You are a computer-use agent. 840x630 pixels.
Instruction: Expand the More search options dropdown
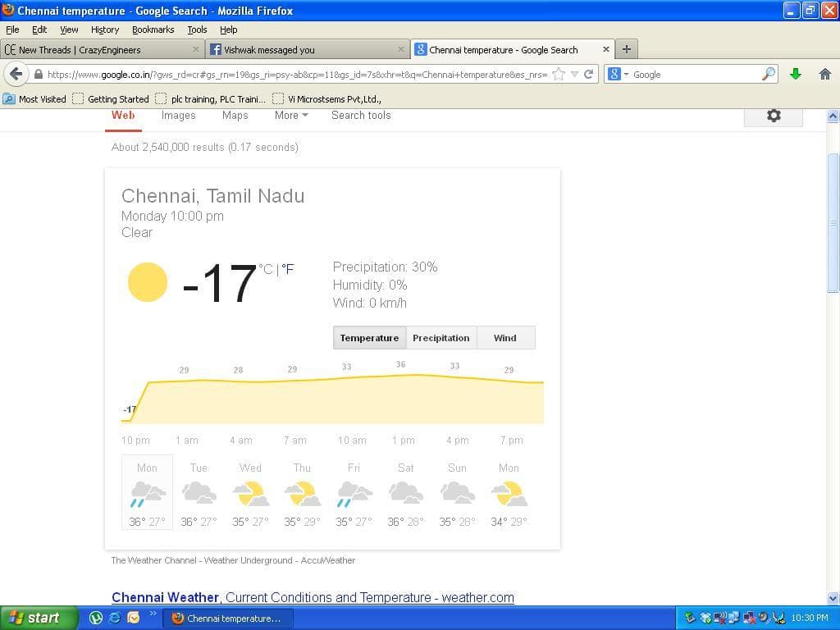tap(291, 115)
